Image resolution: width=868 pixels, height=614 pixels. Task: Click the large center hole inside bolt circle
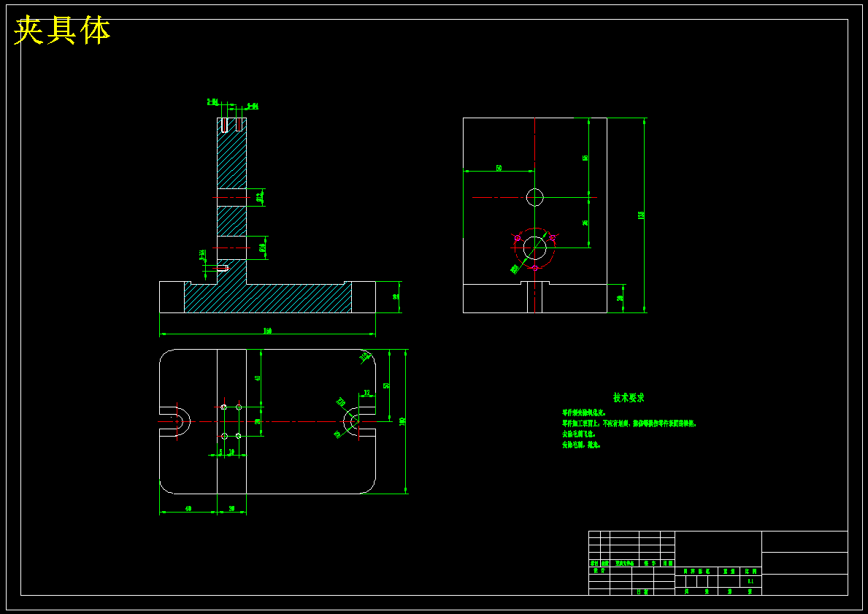pyautogui.click(x=535, y=247)
